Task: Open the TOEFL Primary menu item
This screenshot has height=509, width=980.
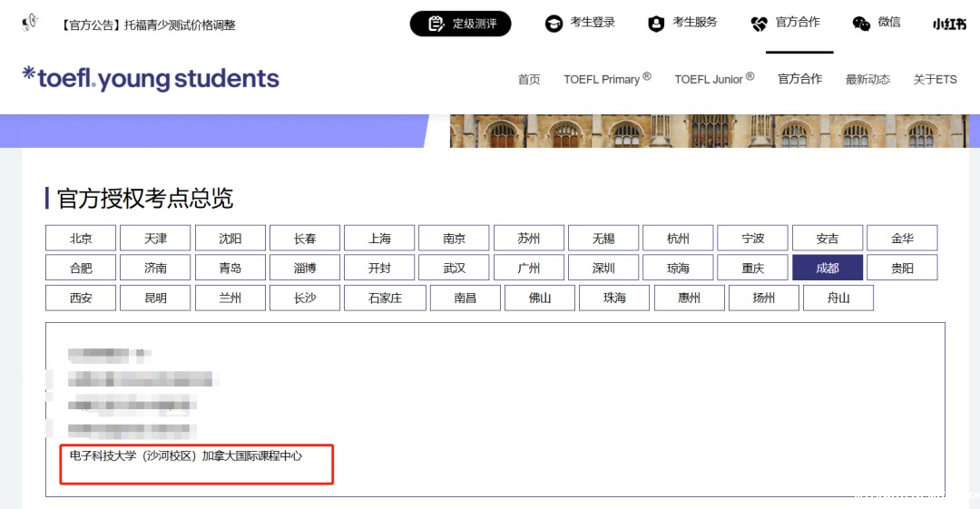Action: [x=606, y=80]
